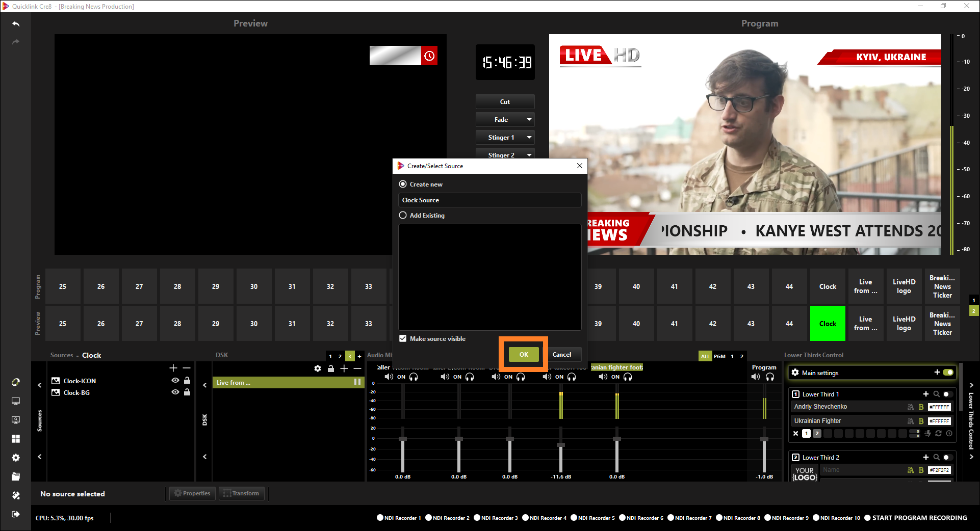Open the multiview grid icon in sidebar
Viewport: 980px width, 531px height.
[x=16, y=439]
